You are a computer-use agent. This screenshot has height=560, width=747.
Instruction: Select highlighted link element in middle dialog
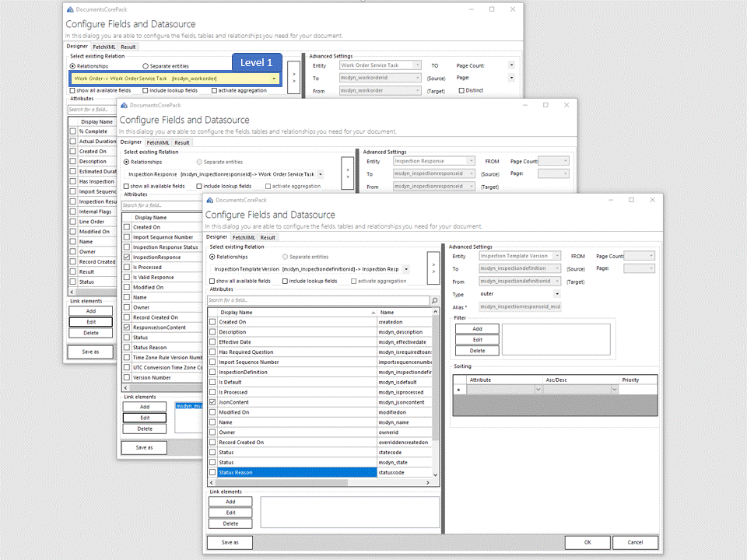tap(189, 406)
